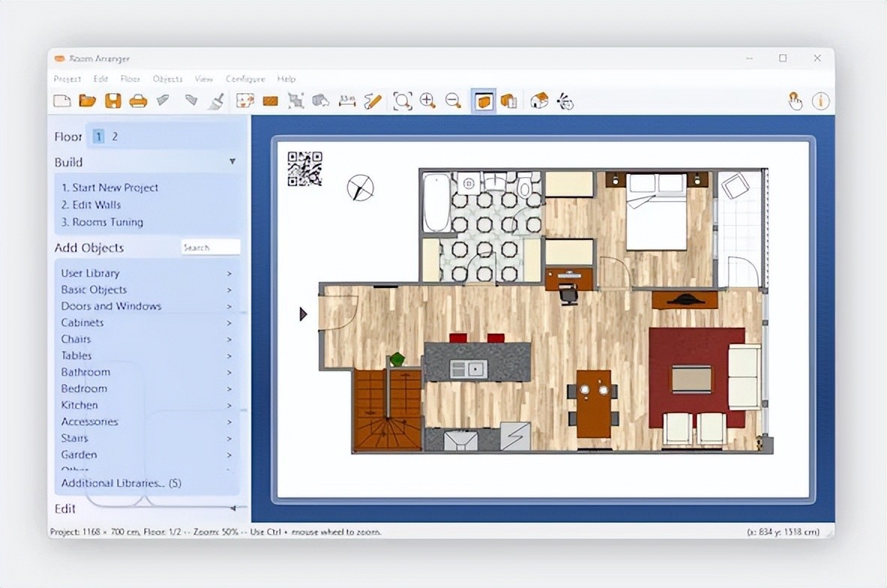Open the Configure menu
The height and width of the screenshot is (588, 887).
pyautogui.click(x=245, y=79)
